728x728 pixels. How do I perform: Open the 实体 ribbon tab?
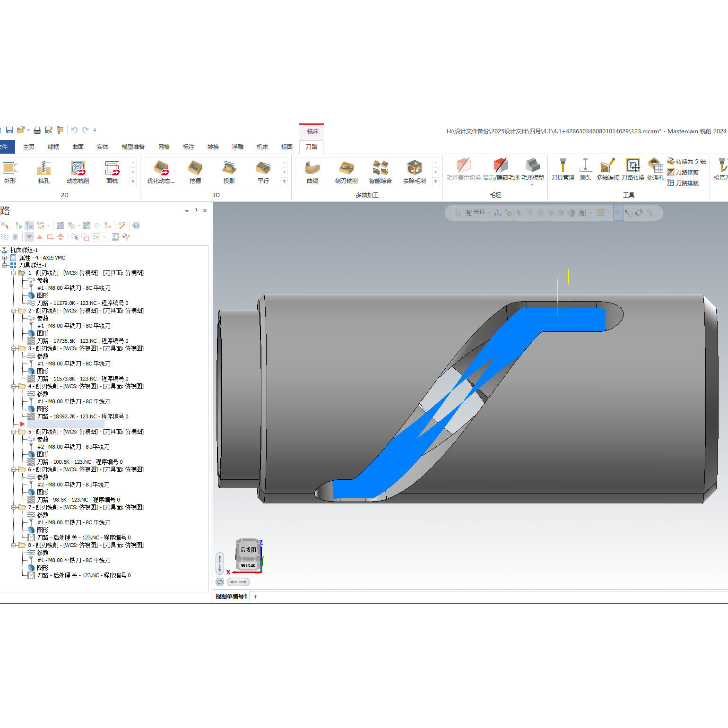(103, 147)
